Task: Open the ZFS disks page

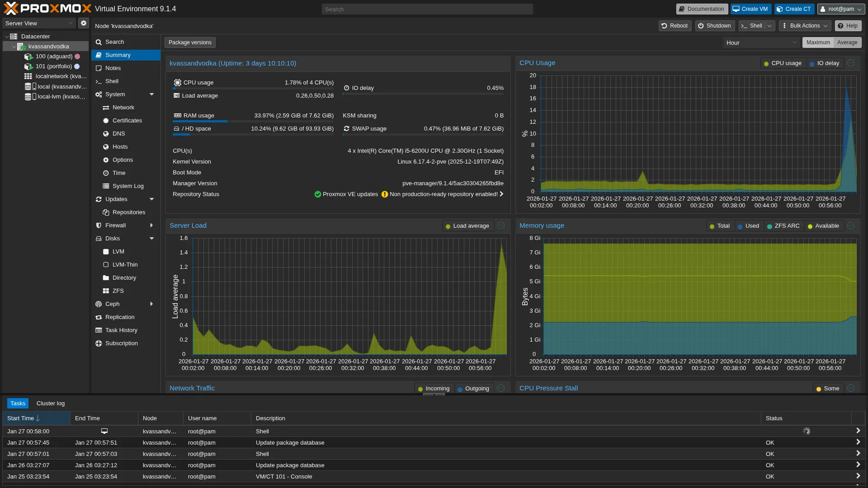Action: coord(118,291)
